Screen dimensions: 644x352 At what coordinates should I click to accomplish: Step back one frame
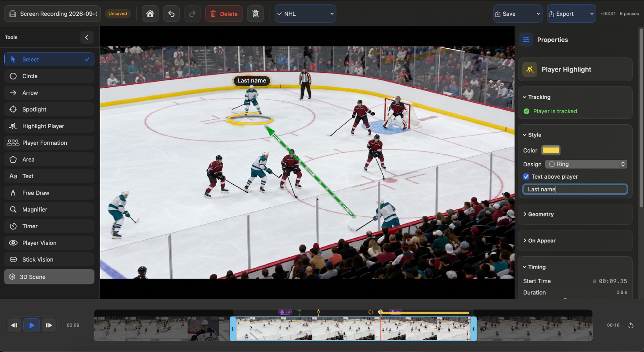pyautogui.click(x=14, y=325)
